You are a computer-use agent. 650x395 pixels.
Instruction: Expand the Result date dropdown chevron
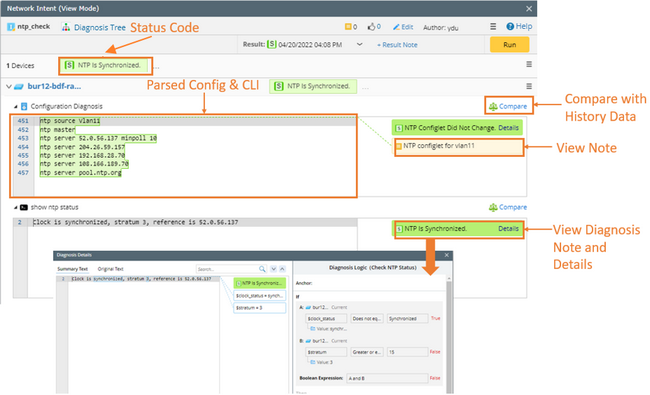click(359, 44)
